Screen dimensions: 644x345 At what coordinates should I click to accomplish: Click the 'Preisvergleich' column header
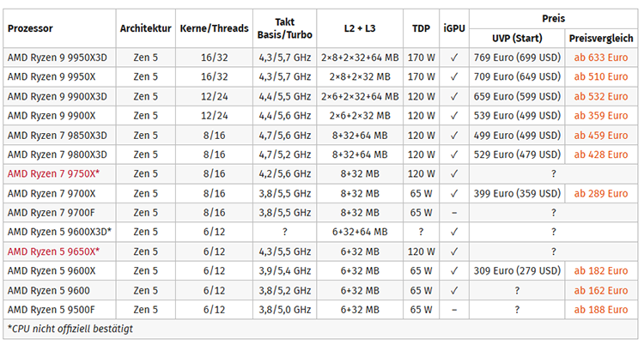point(601,39)
